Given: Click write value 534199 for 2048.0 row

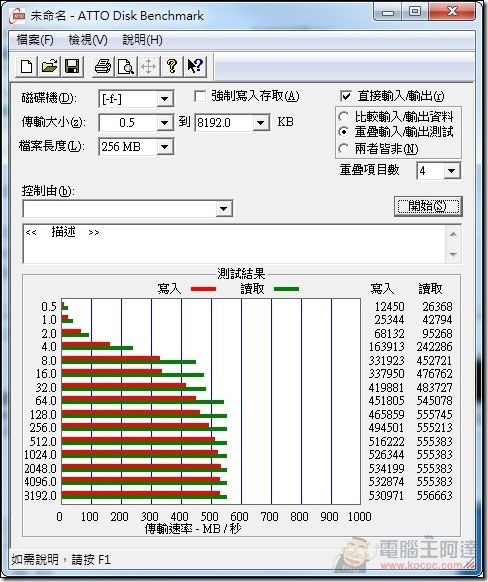Looking at the screenshot, I should (386, 468).
